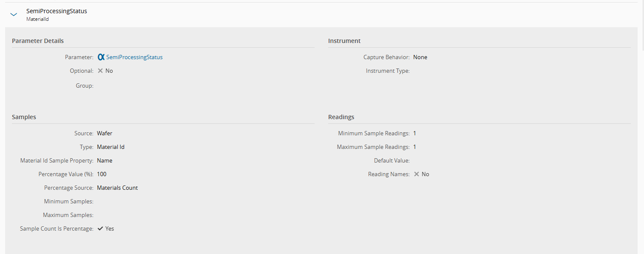Image resolution: width=644 pixels, height=254 pixels.
Task: Click the Readings section header
Action: [x=341, y=117]
